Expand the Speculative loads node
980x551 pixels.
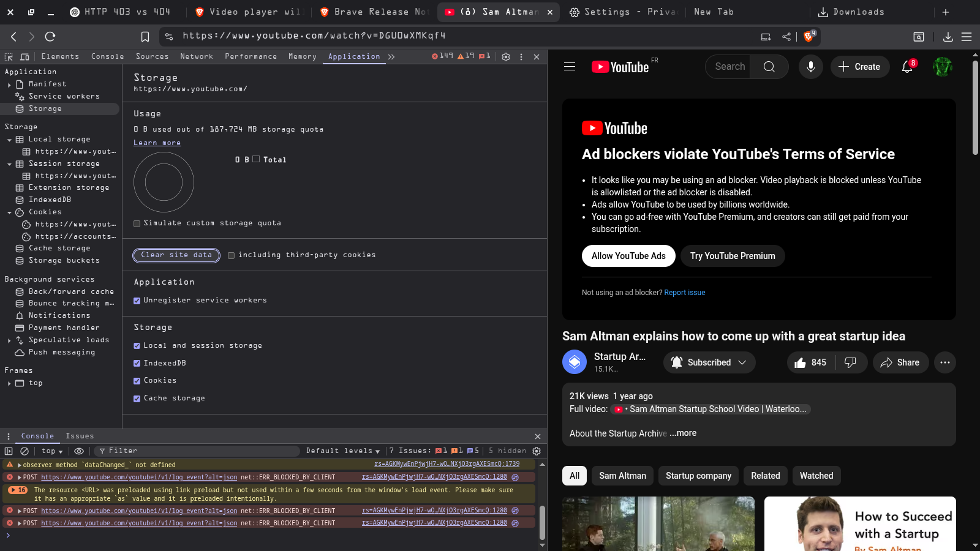point(9,340)
